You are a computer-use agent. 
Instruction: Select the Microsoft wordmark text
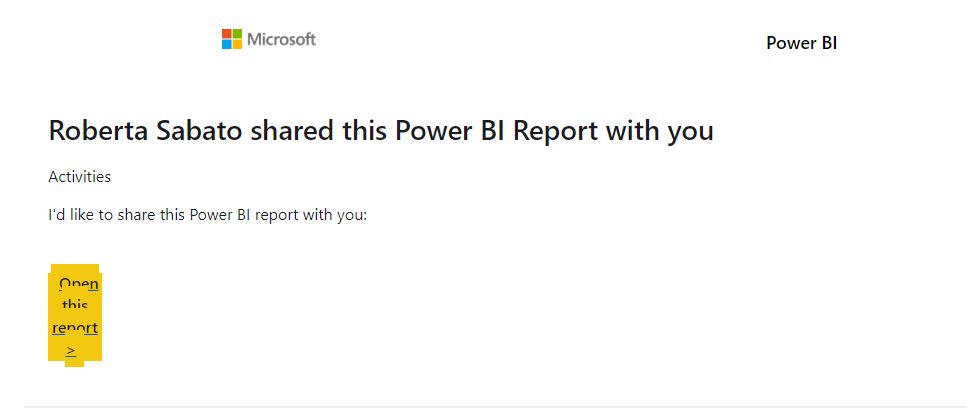[x=282, y=39]
